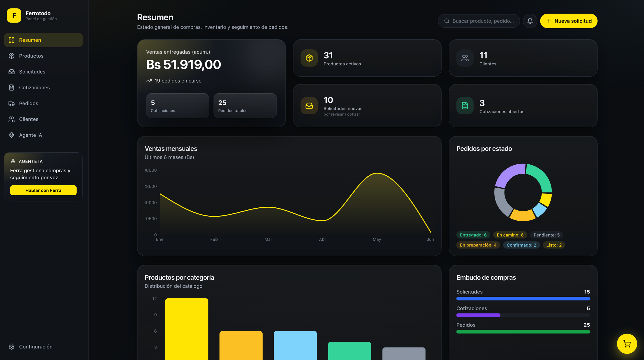Screen dimensions: 644x360
Task: Click the Solicitudes nuevas inbox icon
Action: pos(309,106)
